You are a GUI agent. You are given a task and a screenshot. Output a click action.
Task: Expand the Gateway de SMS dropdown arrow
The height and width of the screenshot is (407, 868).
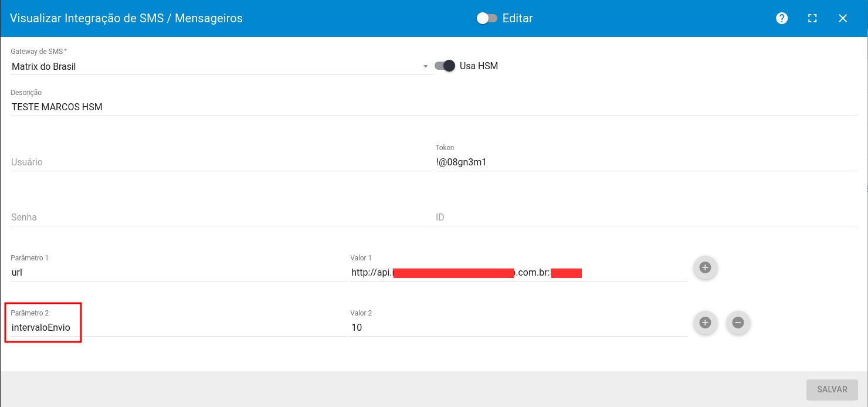pyautogui.click(x=426, y=67)
